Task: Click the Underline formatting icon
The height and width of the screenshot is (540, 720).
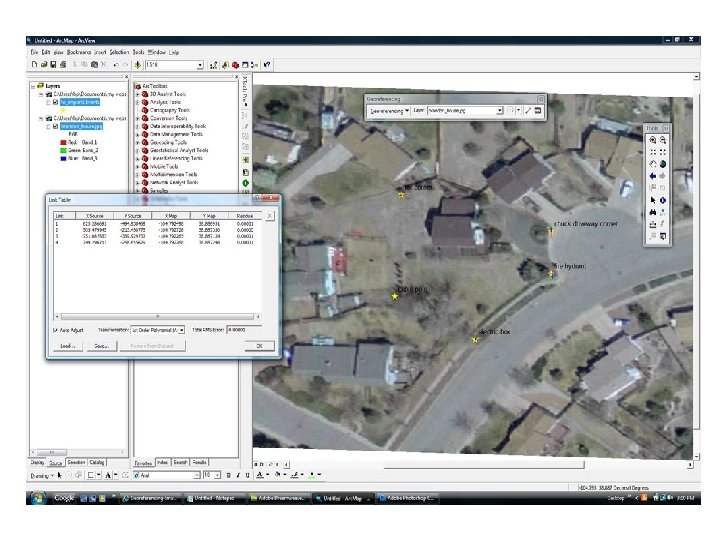Action: 247,475
